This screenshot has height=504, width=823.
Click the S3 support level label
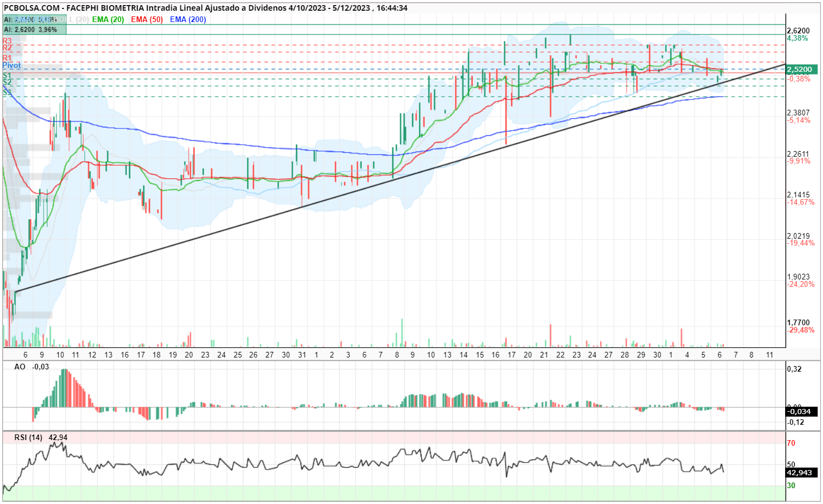(x=7, y=92)
